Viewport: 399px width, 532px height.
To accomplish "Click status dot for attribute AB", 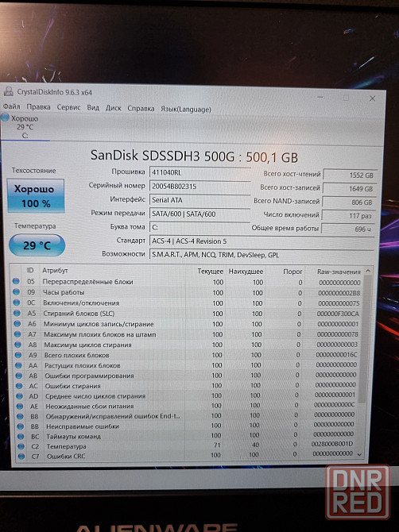I will click(19, 376).
